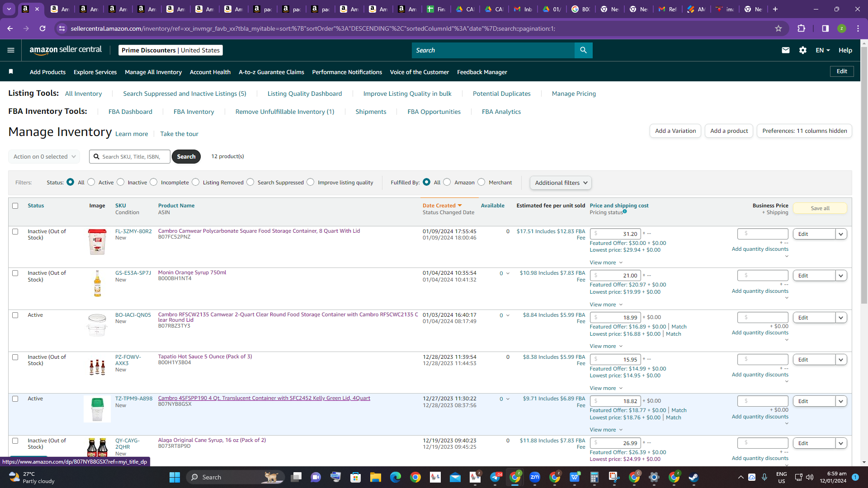The height and width of the screenshot is (488, 868).
Task: Open the EN language selector
Action: coord(823,50)
